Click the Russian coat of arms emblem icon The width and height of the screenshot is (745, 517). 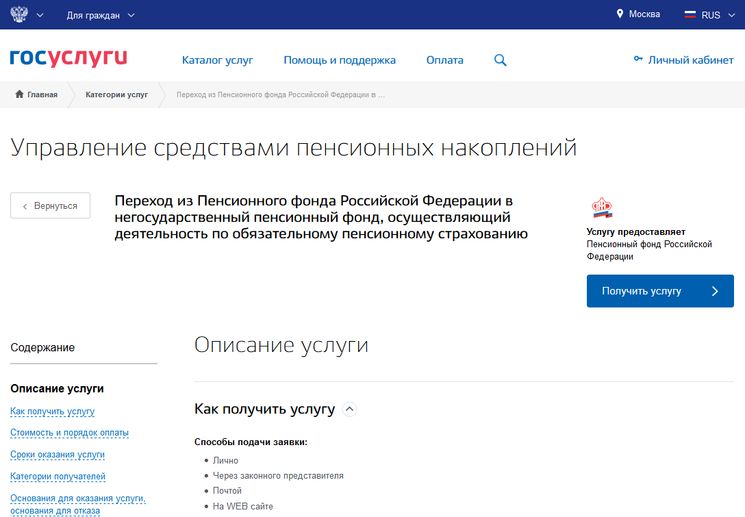[19, 14]
